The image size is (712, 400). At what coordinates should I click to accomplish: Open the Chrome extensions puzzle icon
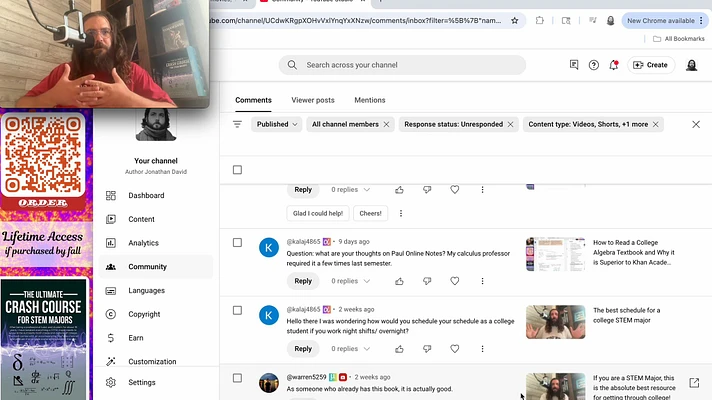coord(539,20)
